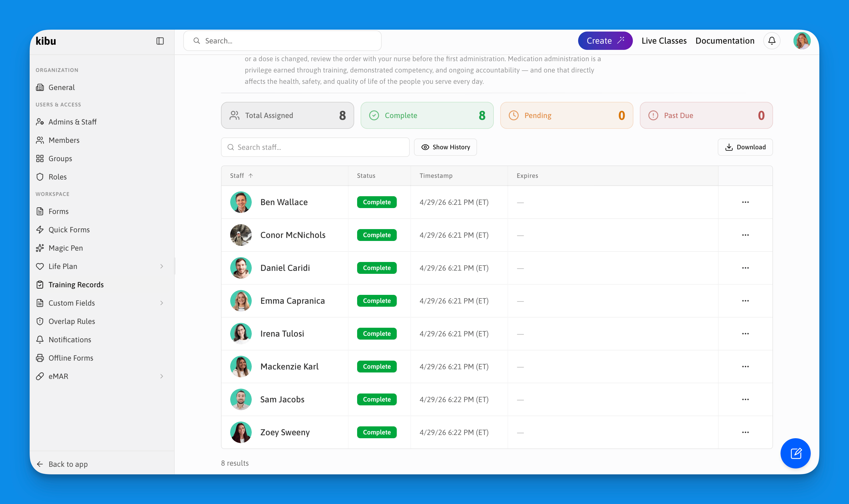Click Sam Jacobs' 6:22 PM timestamp

(x=454, y=399)
